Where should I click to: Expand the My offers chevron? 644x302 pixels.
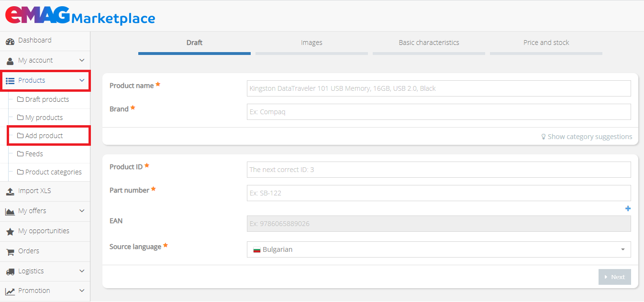(82, 211)
